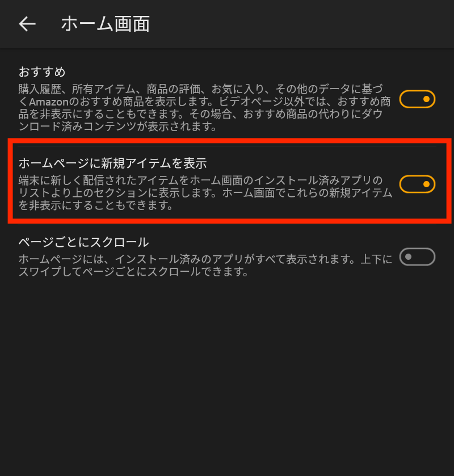Tap the おすすめ description beginning 購入履歴
The image size is (454, 476).
[205, 107]
